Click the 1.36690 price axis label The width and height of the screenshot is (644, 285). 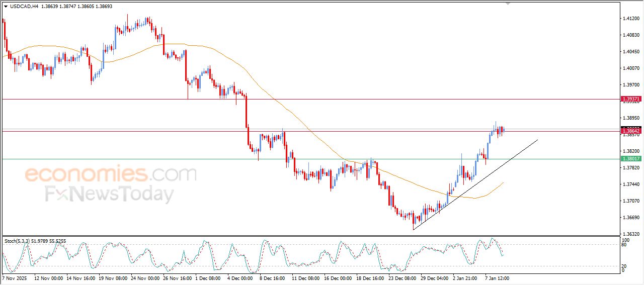[631, 218]
